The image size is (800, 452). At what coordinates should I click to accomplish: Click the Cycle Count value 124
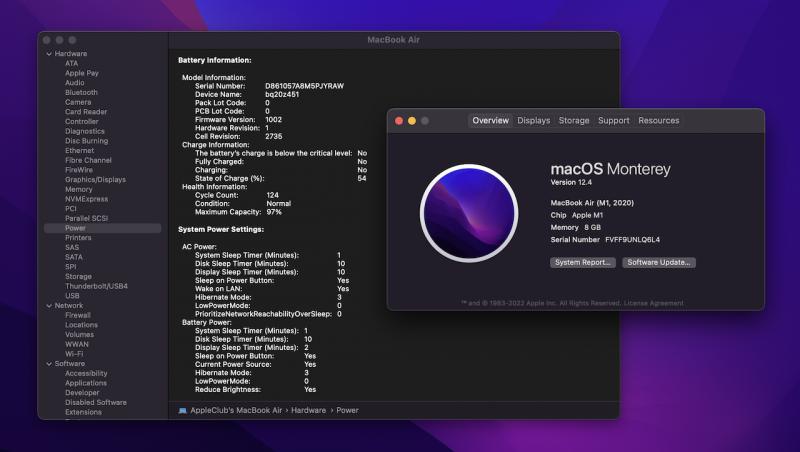click(272, 195)
